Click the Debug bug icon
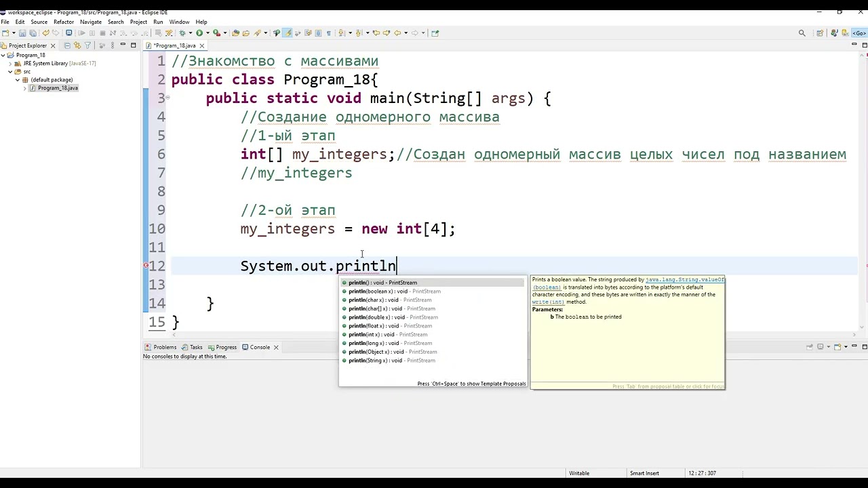The image size is (868, 488). pos(182,33)
